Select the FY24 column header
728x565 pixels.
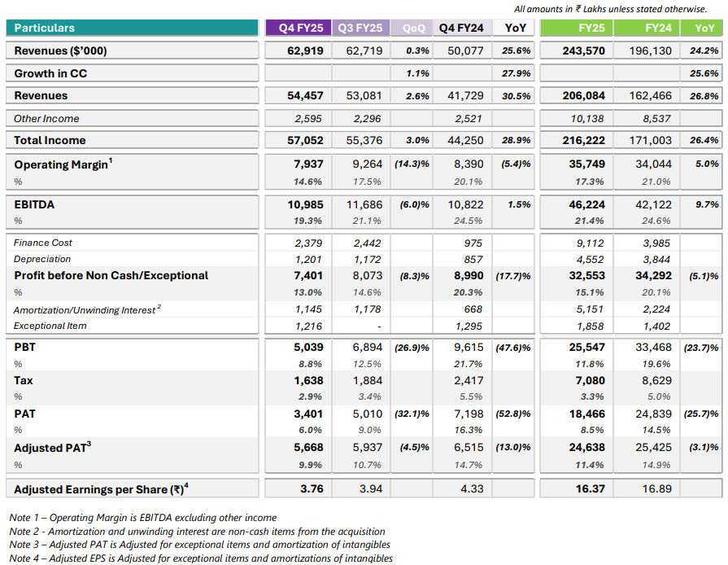647,28
